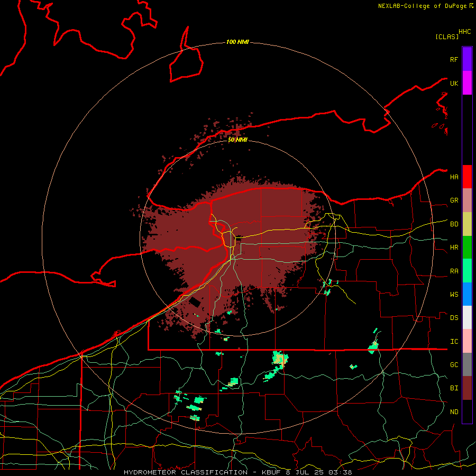Click the HA legend label
The image size is (476, 476).
454,177
